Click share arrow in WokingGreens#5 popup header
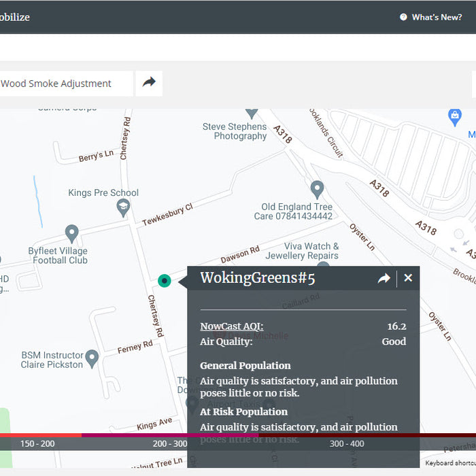Viewport: 476px width, 476px height. coord(384,278)
